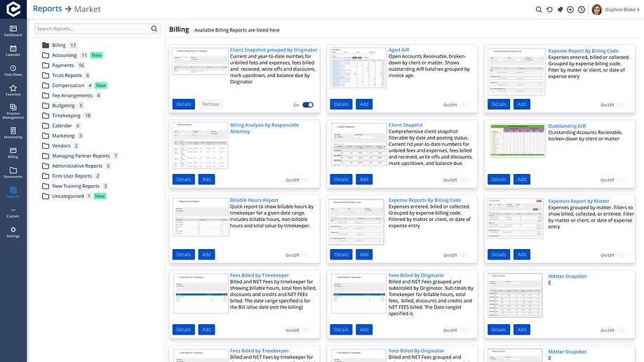Focus the Search Reports input field
This screenshot has width=644, height=362.
pyautogui.click(x=93, y=28)
